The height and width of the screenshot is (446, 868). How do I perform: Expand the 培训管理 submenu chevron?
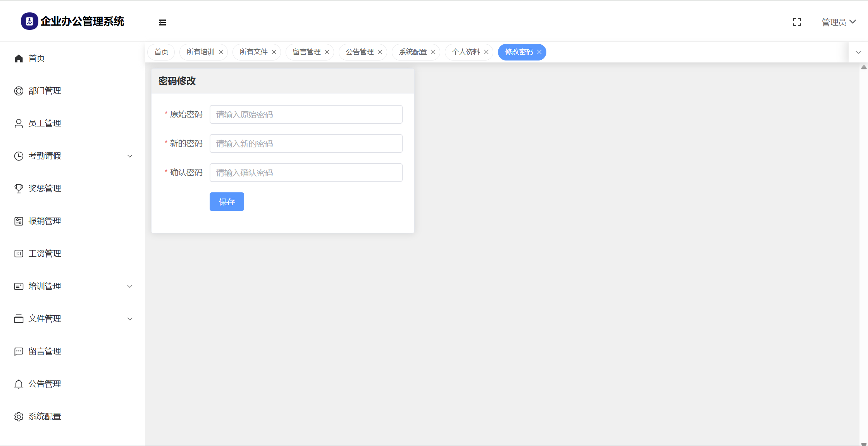tap(130, 286)
